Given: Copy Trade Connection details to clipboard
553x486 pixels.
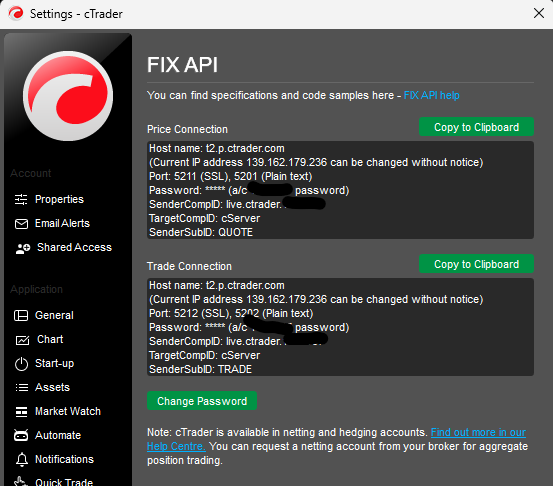Looking at the screenshot, I should tap(476, 264).
